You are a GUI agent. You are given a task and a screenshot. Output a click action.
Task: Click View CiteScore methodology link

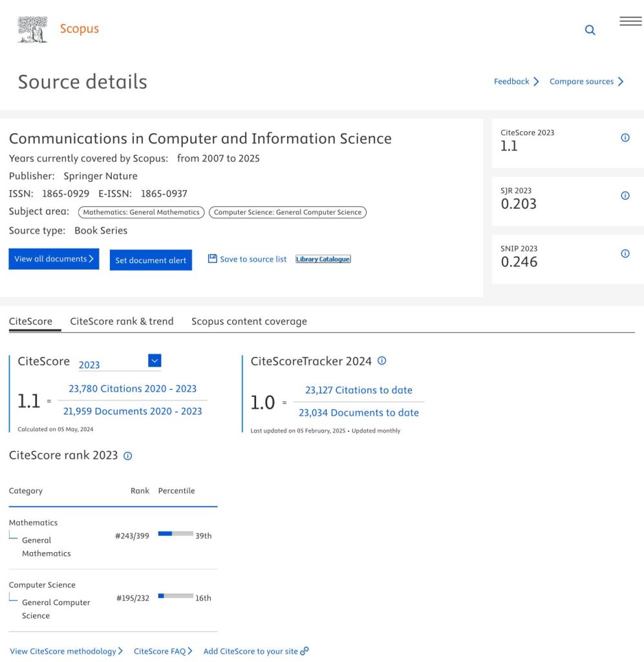[67, 651]
